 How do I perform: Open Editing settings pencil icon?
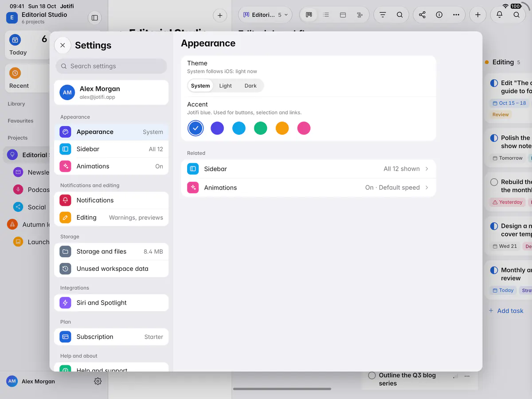coord(65,218)
